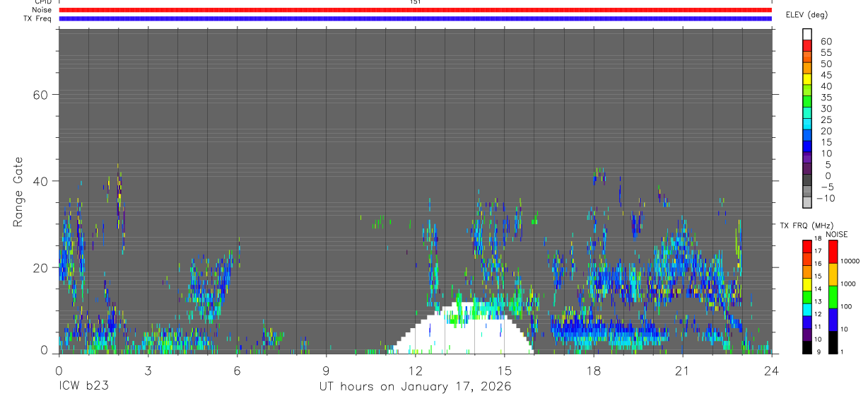
Task: Click the '40' Range Gate axis tick label
Action: pyautogui.click(x=41, y=181)
